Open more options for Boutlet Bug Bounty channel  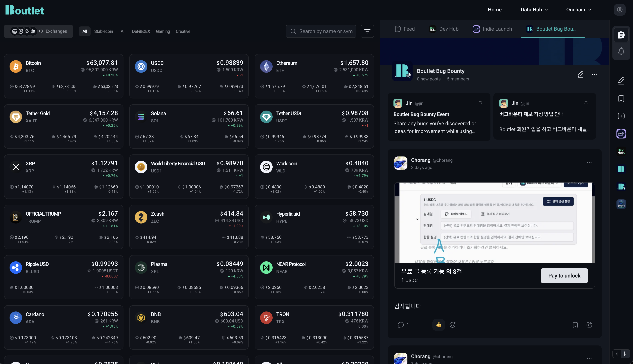[594, 75]
